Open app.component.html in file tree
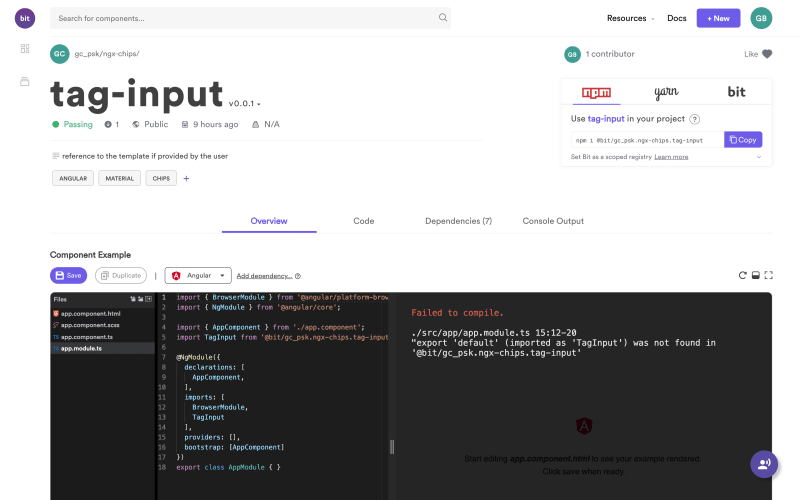The width and height of the screenshot is (800, 500). coord(90,314)
